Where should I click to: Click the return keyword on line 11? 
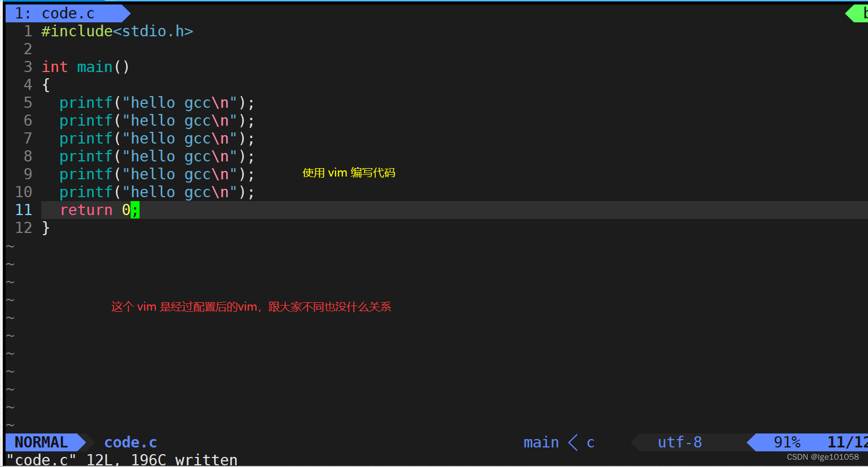86,210
